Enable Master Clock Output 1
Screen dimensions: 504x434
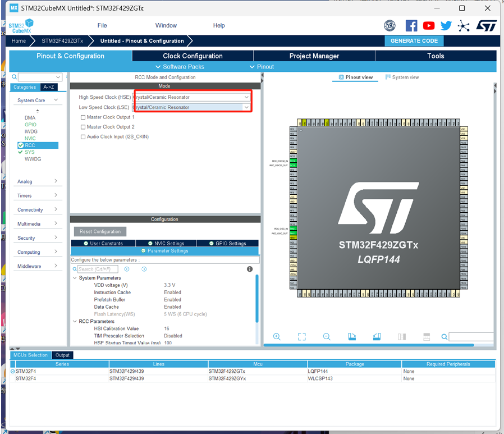point(83,117)
